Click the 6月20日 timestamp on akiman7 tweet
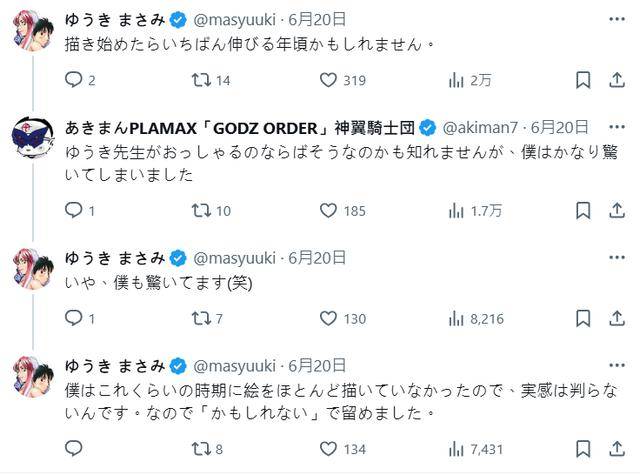 560,128
